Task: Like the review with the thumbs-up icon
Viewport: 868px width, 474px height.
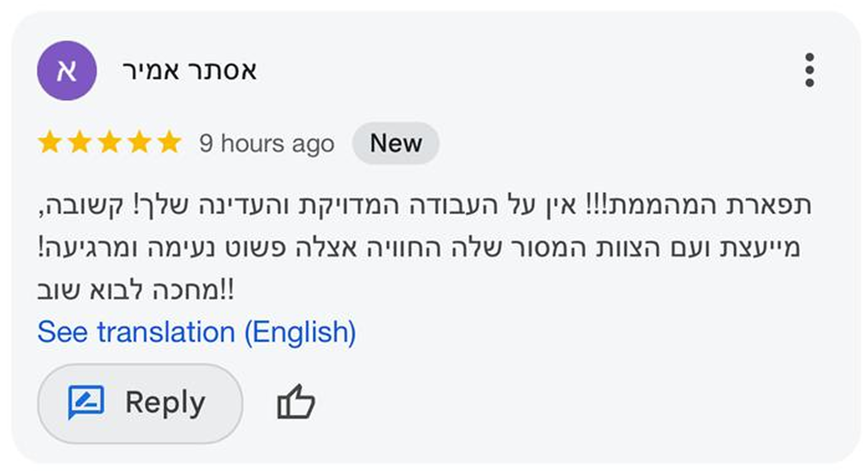Action: [296, 402]
